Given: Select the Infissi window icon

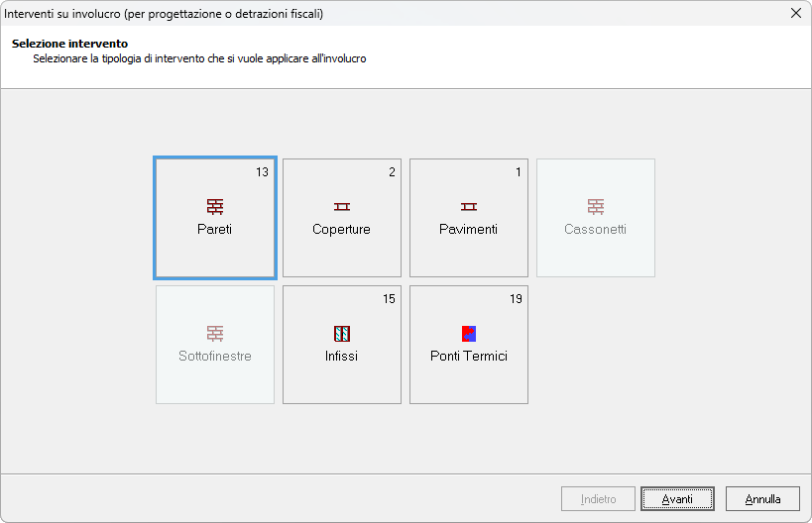Looking at the screenshot, I should point(342,333).
